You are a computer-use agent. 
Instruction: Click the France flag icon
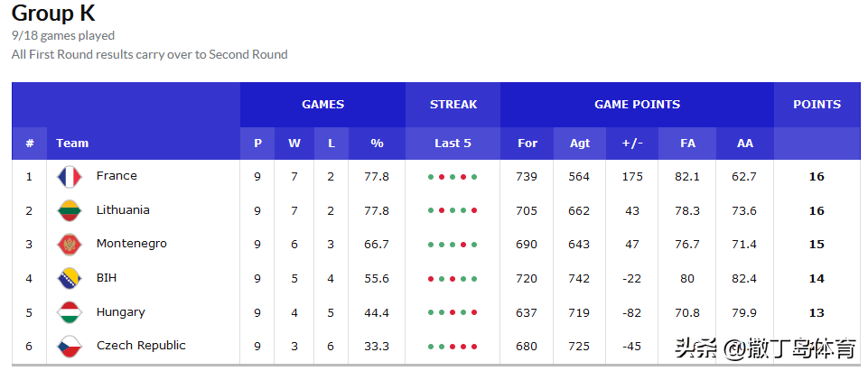tap(70, 176)
